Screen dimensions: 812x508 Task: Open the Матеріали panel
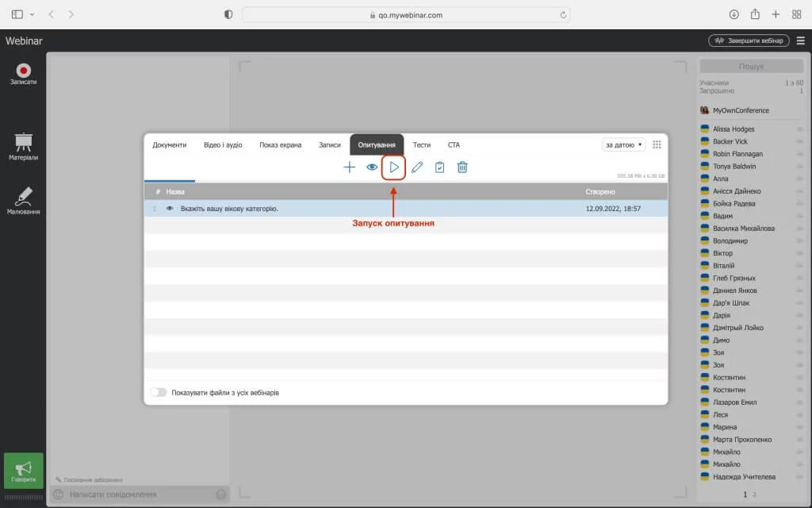coord(23,147)
